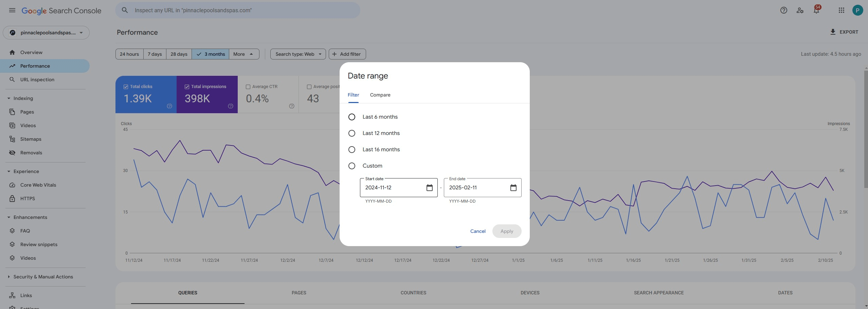Toggle the Average CTR checkbox
The image size is (868, 309).
click(x=248, y=87)
